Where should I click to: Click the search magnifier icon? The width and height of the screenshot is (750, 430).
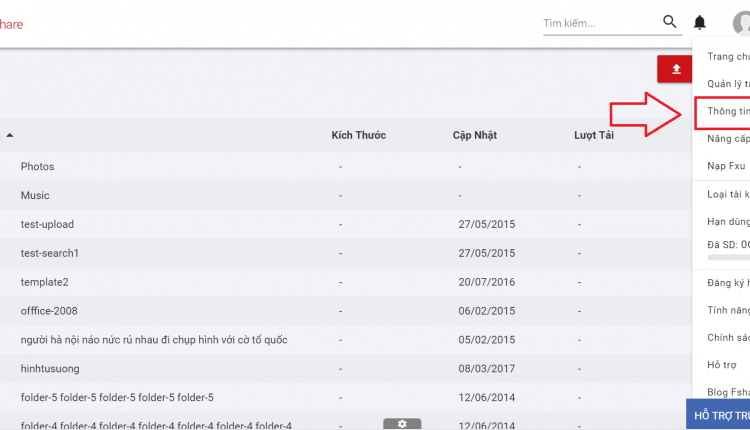(x=670, y=22)
